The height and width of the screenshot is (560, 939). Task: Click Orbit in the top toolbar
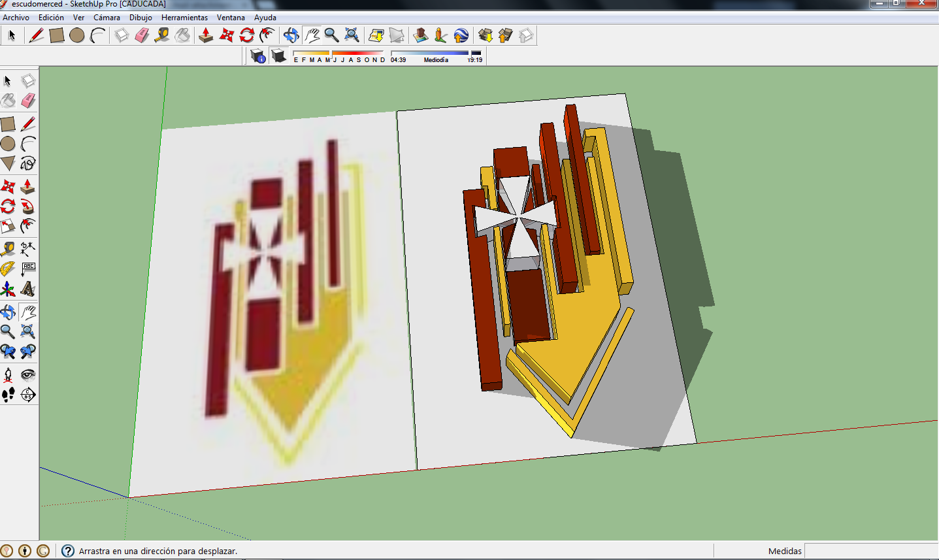[291, 35]
